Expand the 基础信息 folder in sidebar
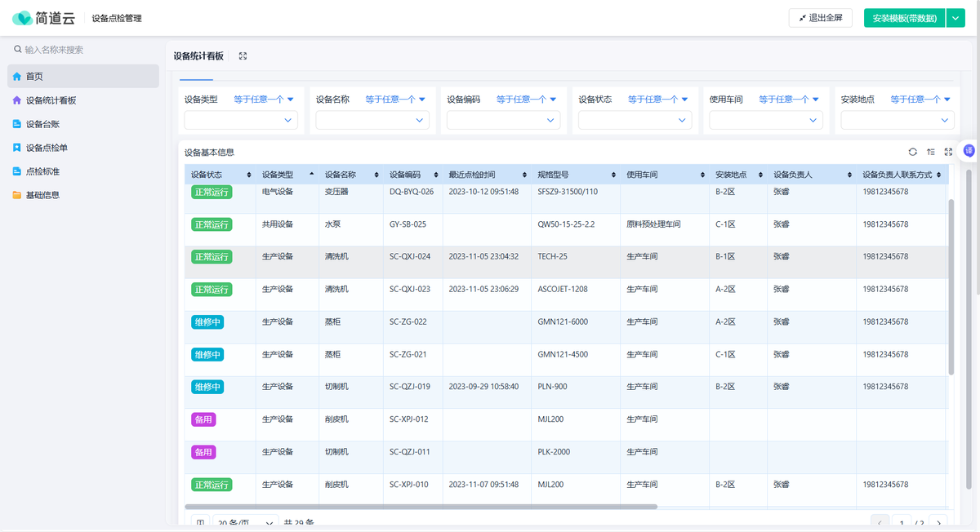Screen dimensions: 980x532 coord(42,195)
